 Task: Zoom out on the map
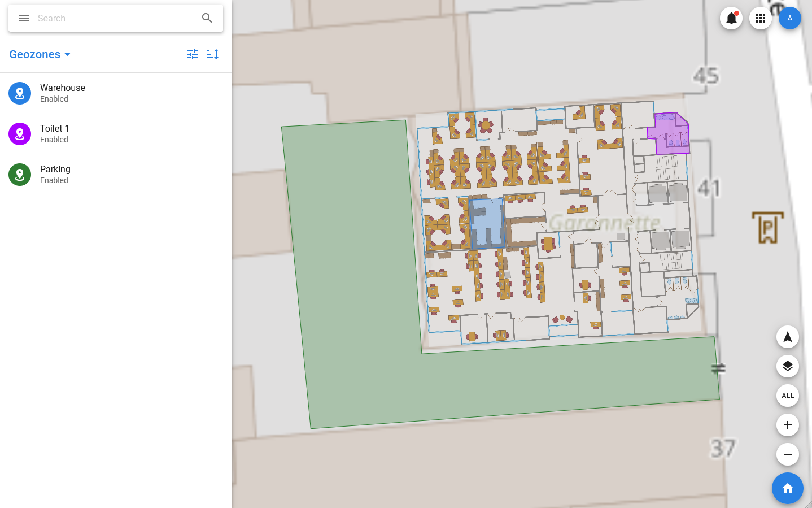pyautogui.click(x=788, y=454)
